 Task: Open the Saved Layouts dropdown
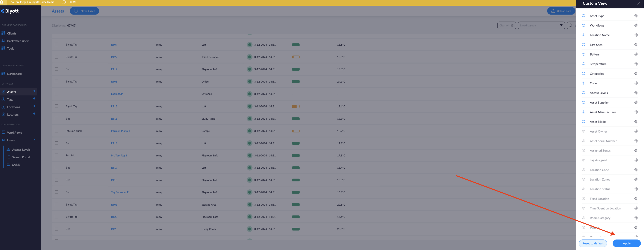click(x=541, y=25)
